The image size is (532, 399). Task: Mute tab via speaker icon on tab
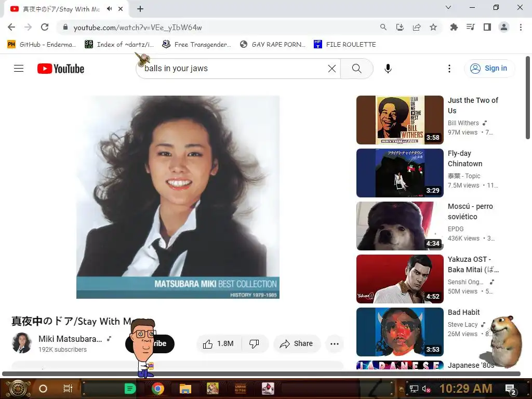tap(109, 9)
